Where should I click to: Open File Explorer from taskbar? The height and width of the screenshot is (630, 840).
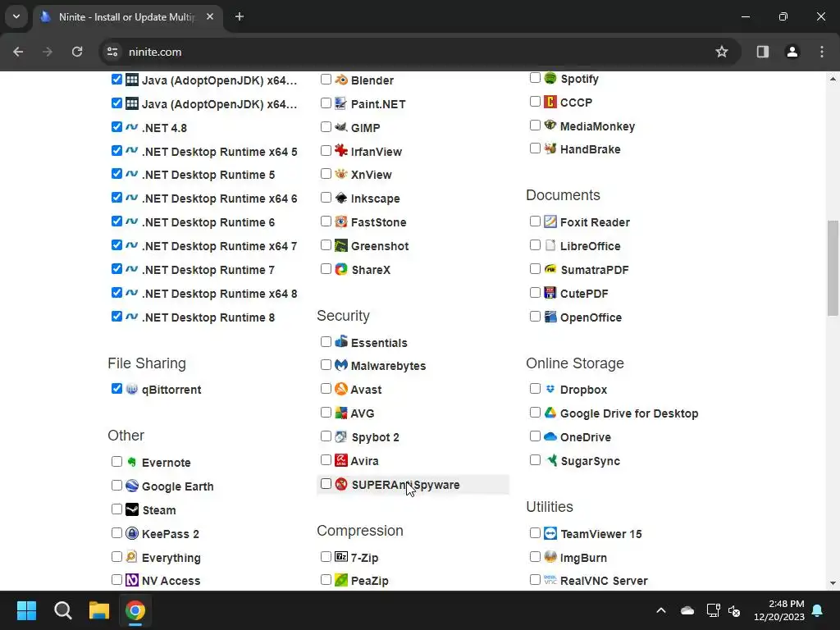pos(99,610)
